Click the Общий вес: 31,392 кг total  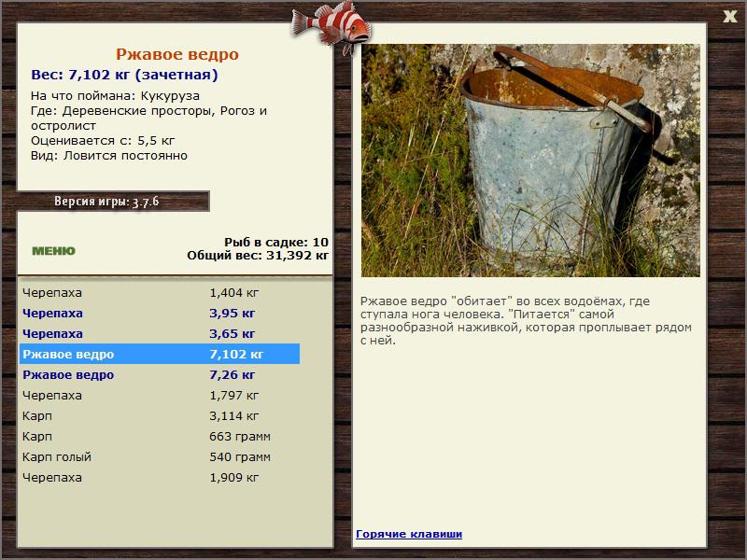(x=257, y=255)
